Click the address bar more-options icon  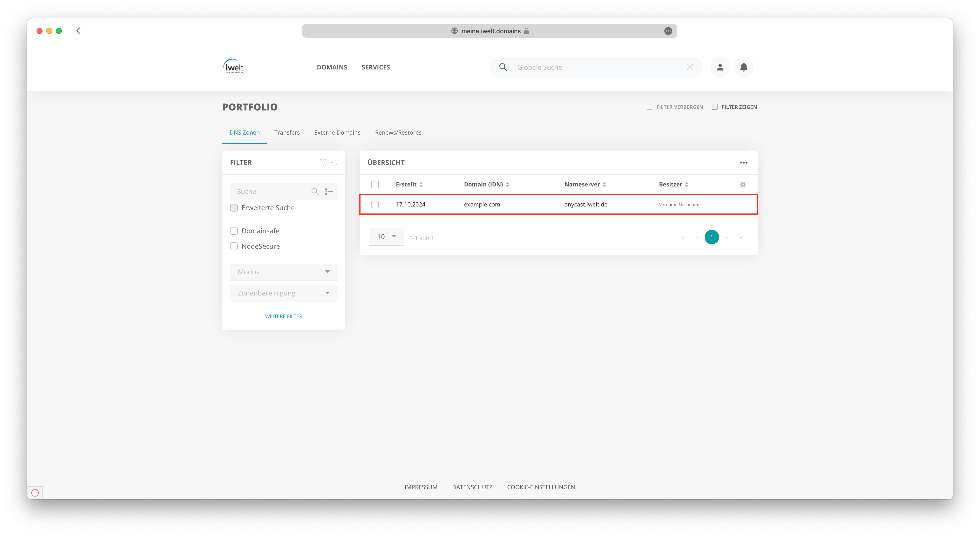click(668, 31)
